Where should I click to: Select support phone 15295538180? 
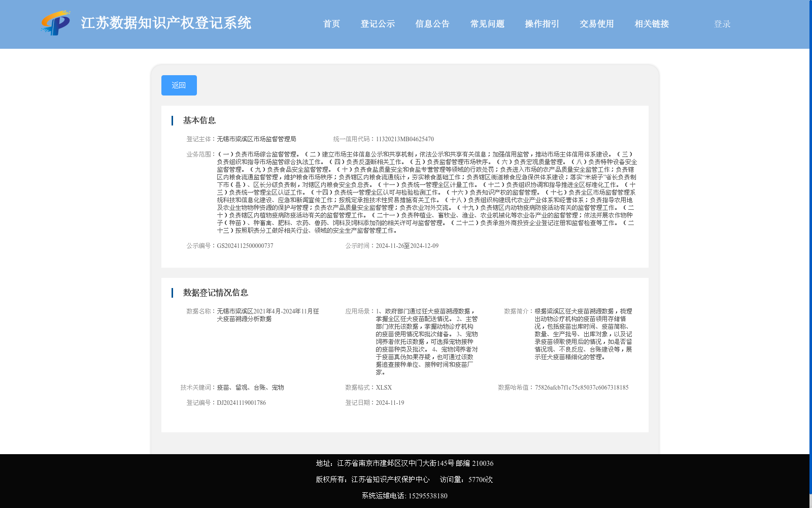point(428,496)
